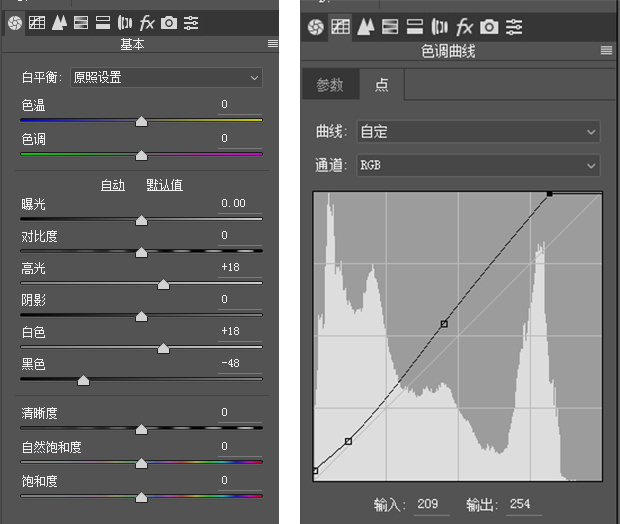Open HSL/Grayscale icon in left panel

coord(81,23)
